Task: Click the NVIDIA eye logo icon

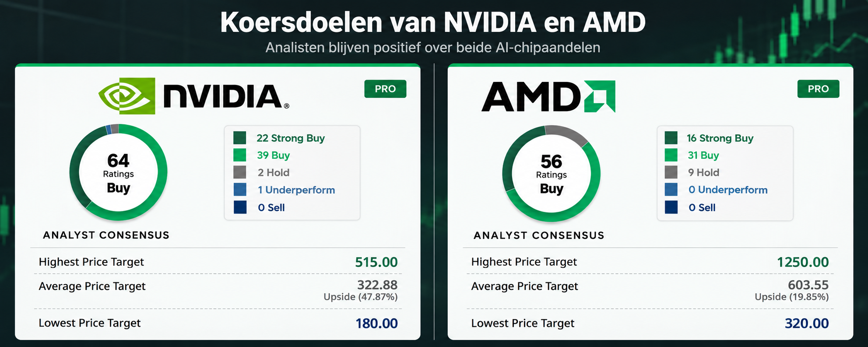Action: [127, 96]
